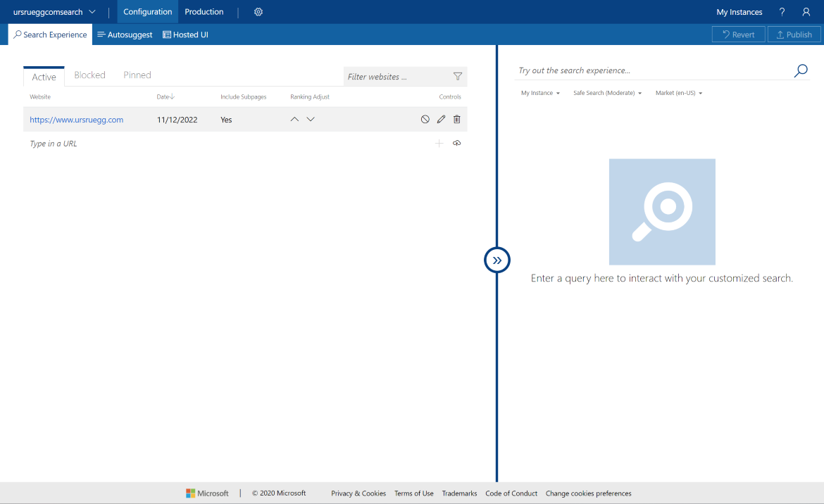Edit the ursruegg.com website entry
This screenshot has width=824, height=504.
[442, 120]
